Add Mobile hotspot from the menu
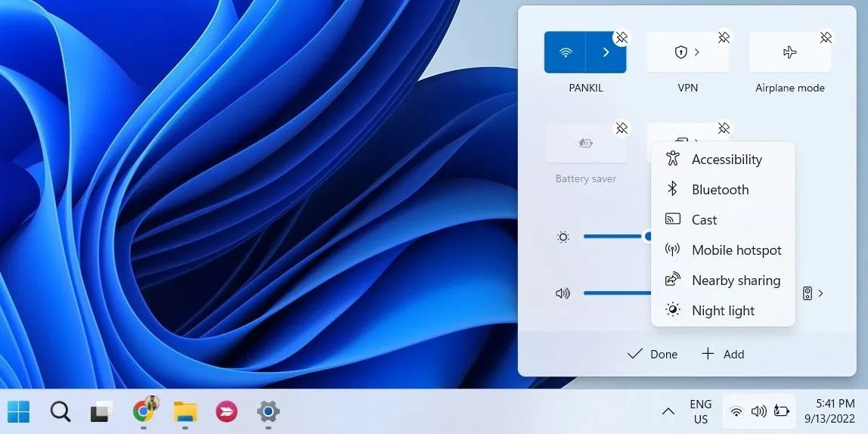The height and width of the screenshot is (434, 868). pos(723,250)
